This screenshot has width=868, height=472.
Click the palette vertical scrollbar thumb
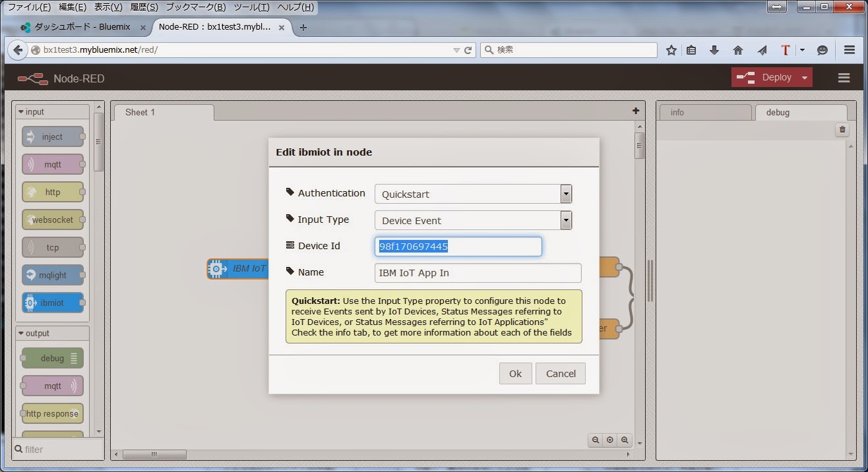tap(99, 142)
